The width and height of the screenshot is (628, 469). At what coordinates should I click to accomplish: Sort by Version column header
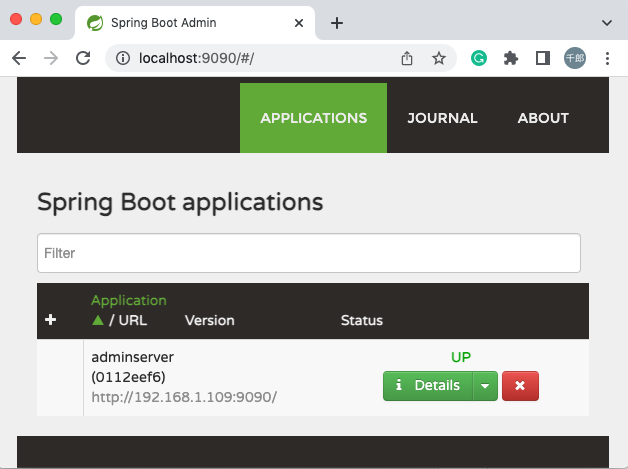coord(209,320)
